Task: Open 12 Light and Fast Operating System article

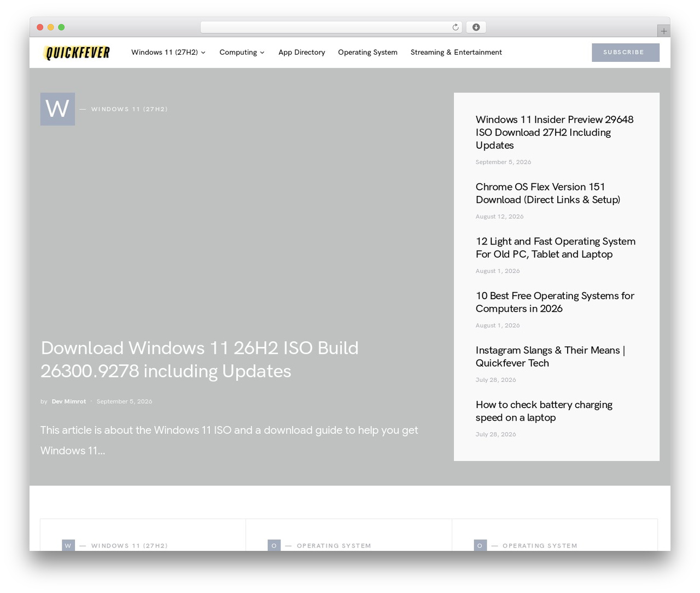Action: (556, 248)
